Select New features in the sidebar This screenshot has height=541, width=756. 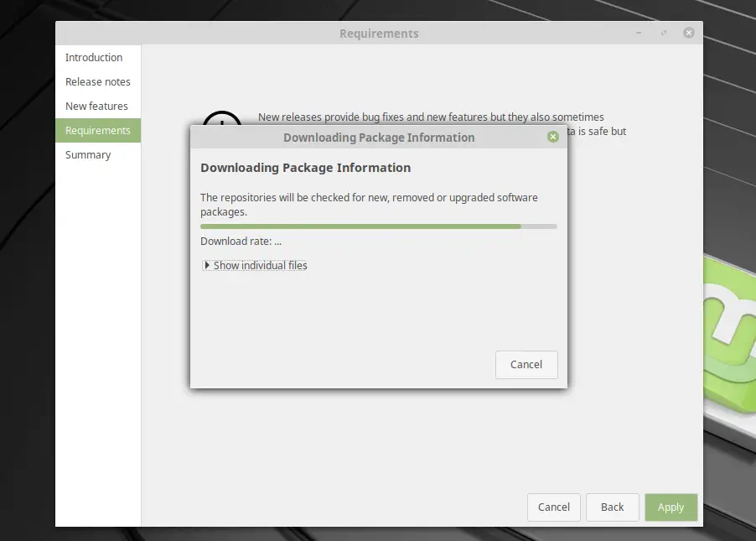(98, 107)
